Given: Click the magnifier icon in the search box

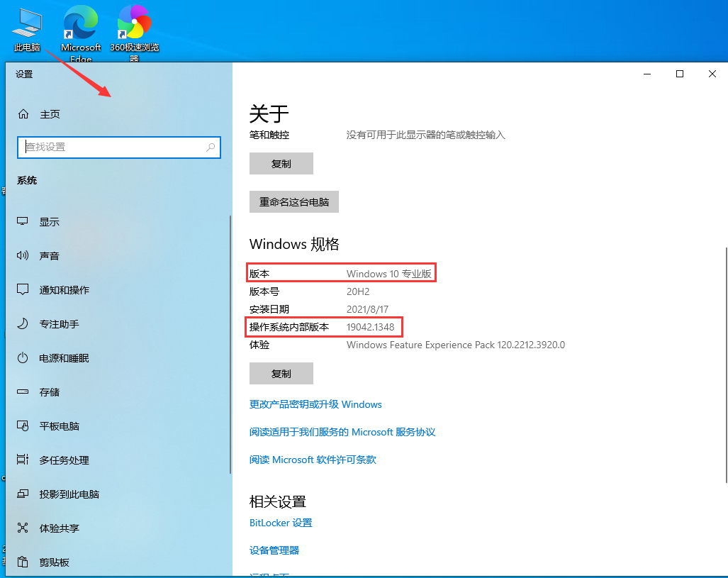Looking at the screenshot, I should click(211, 148).
